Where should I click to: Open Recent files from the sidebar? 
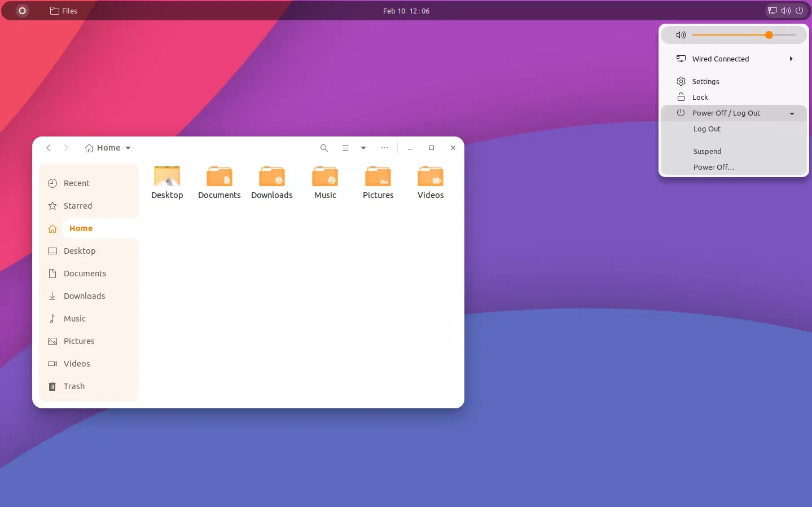tap(77, 183)
